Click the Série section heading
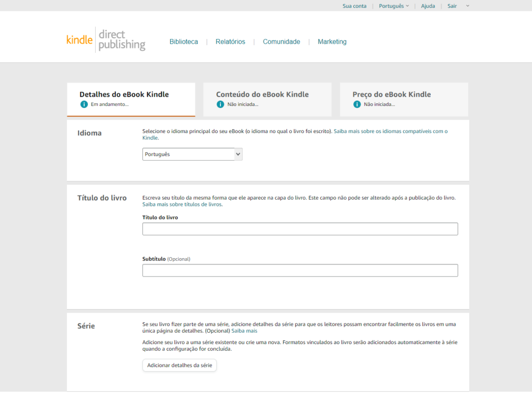This screenshot has width=532, height=395. click(86, 326)
